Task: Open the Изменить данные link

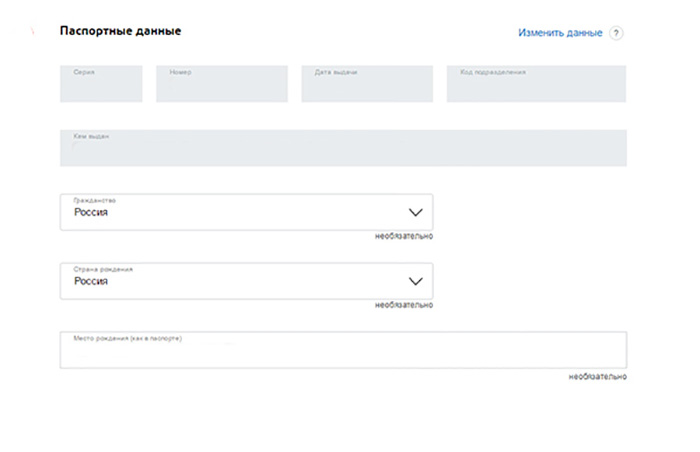Action: pyautogui.click(x=560, y=33)
